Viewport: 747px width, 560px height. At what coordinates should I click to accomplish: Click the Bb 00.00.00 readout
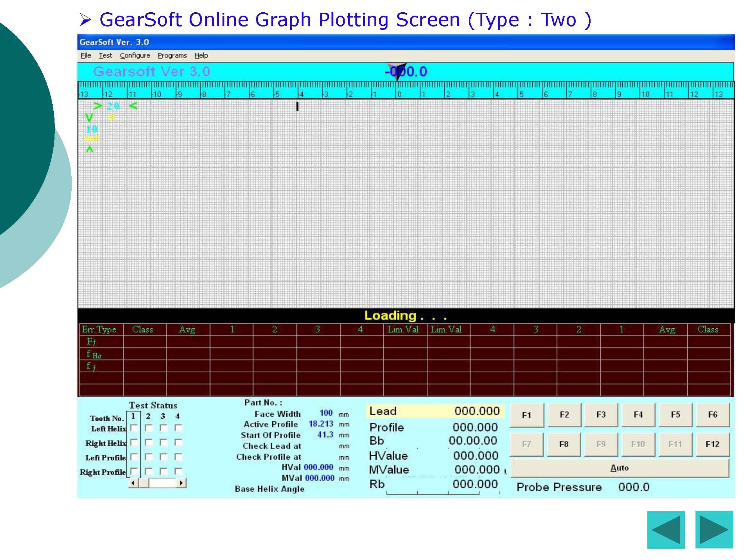(x=473, y=441)
